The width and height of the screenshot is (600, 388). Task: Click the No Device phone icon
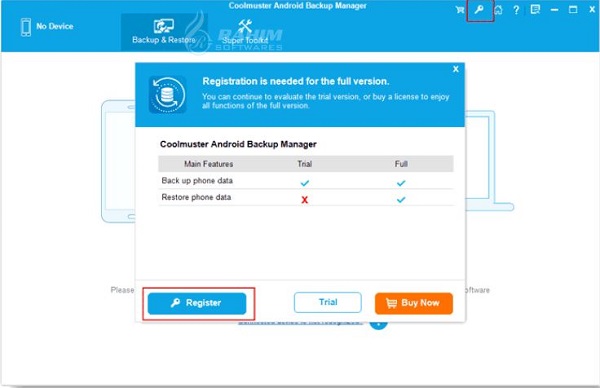[x=26, y=27]
